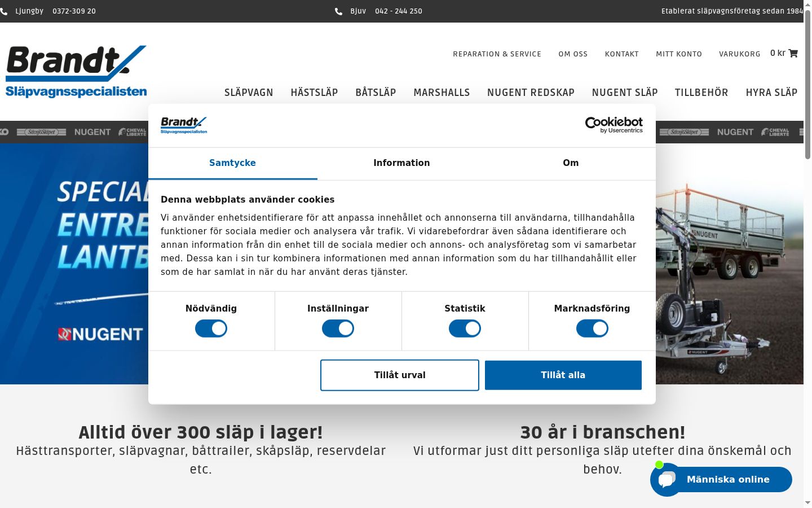Click 'Denna webbplats använder cookies' heading

248,200
